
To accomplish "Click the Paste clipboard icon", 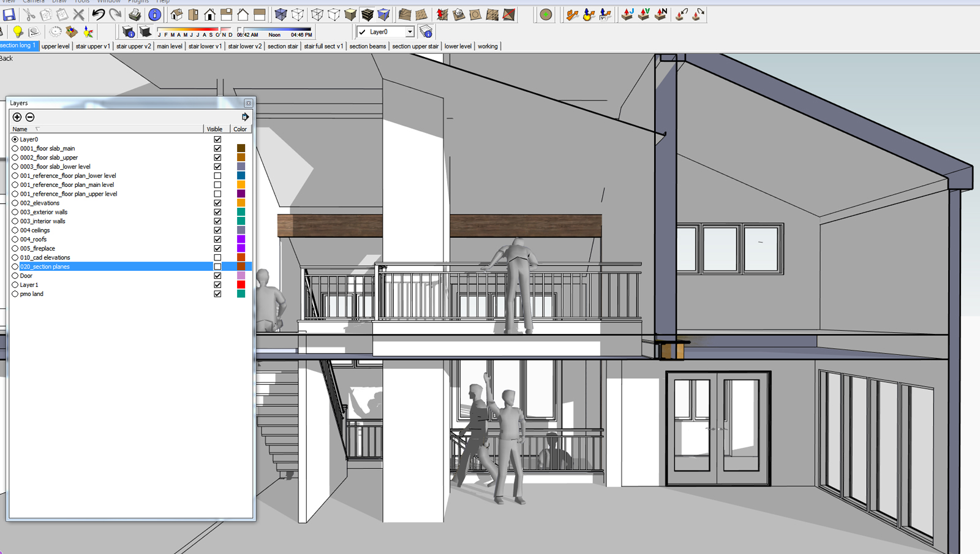I will click(62, 14).
